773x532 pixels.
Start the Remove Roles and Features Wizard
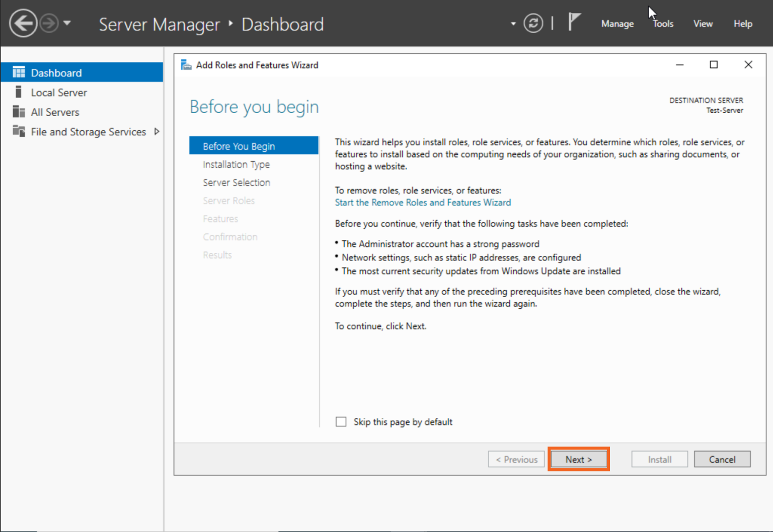pos(423,202)
